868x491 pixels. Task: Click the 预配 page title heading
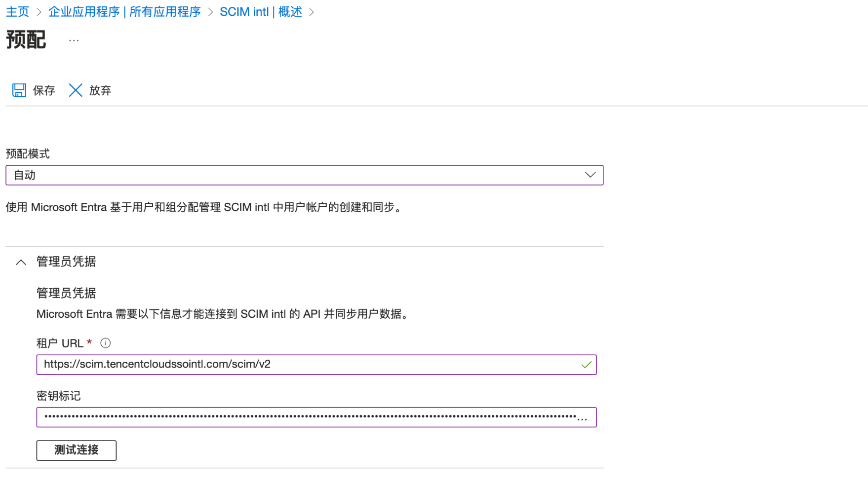pyautogui.click(x=26, y=40)
